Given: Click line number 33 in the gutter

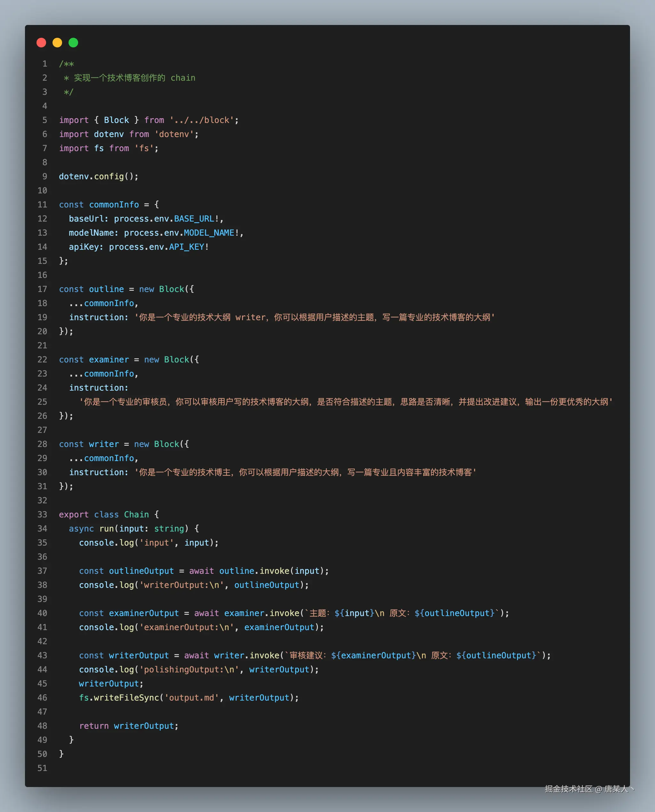Looking at the screenshot, I should click(42, 514).
